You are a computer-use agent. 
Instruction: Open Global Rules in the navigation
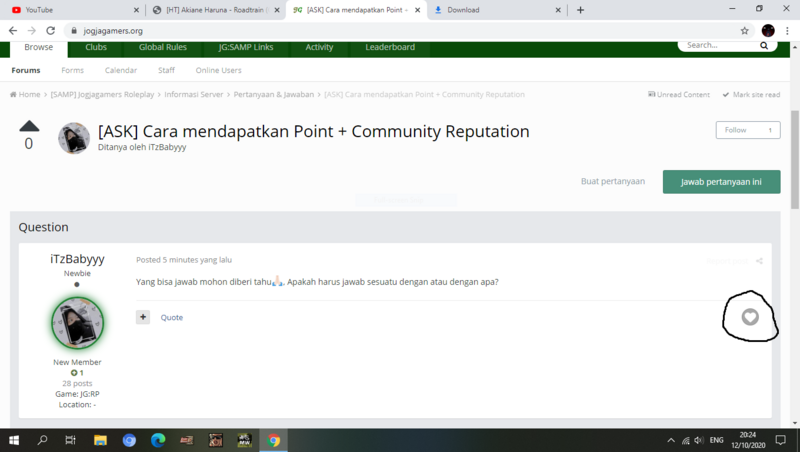(x=163, y=47)
